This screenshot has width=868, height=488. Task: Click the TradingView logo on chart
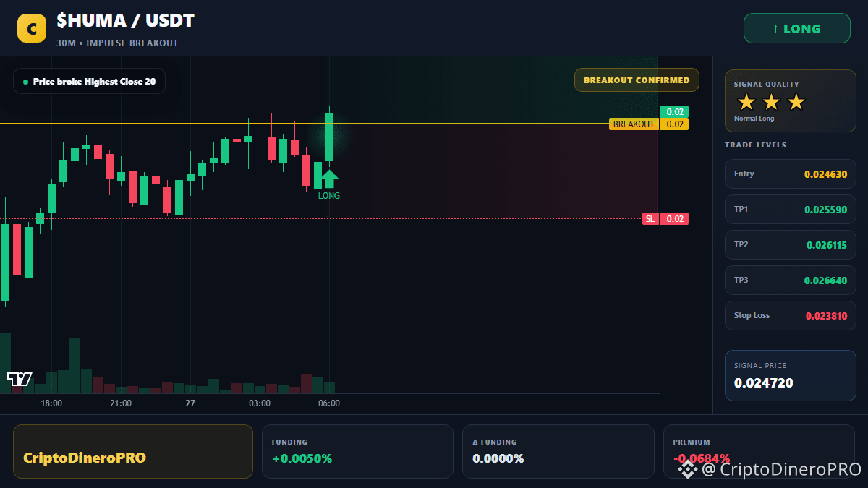pos(20,379)
